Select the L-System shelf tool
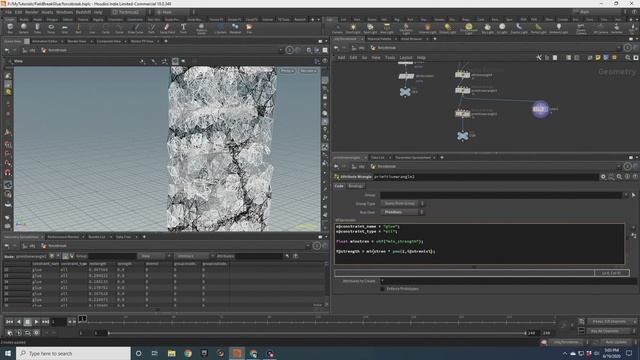This screenshot has height=360, width=640. tap(220, 28)
